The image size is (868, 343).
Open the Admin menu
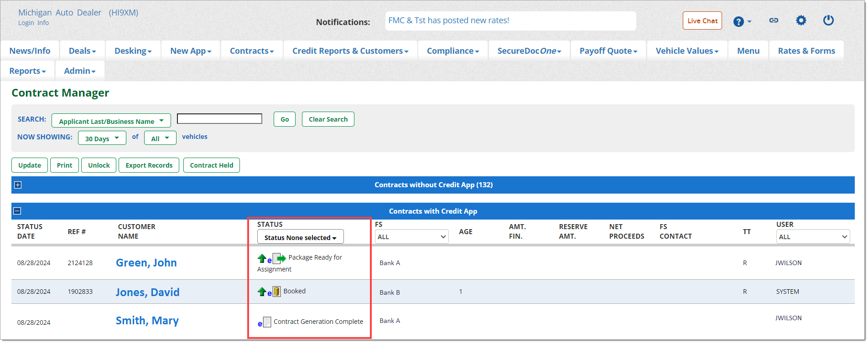pyautogui.click(x=80, y=71)
